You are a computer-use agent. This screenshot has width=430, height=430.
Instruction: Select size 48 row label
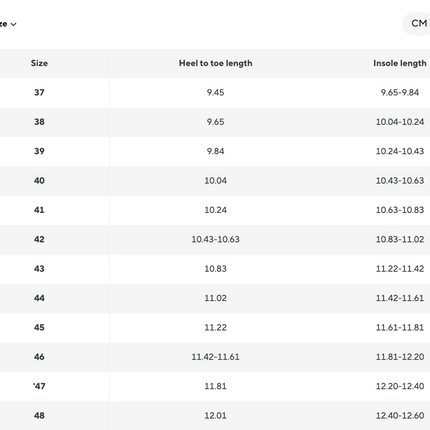coord(39,415)
